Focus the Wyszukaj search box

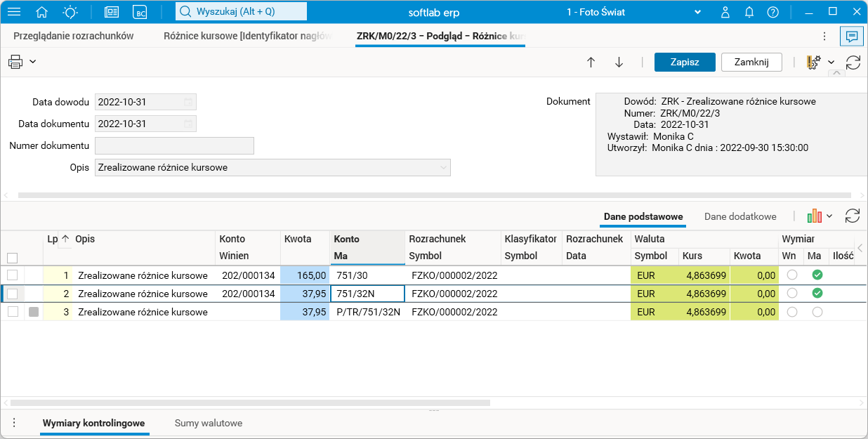point(241,11)
